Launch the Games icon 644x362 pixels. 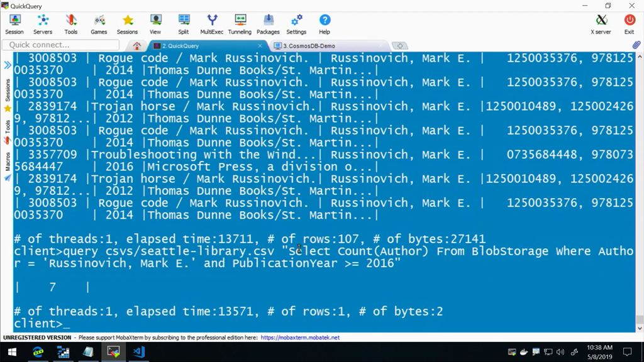click(99, 24)
